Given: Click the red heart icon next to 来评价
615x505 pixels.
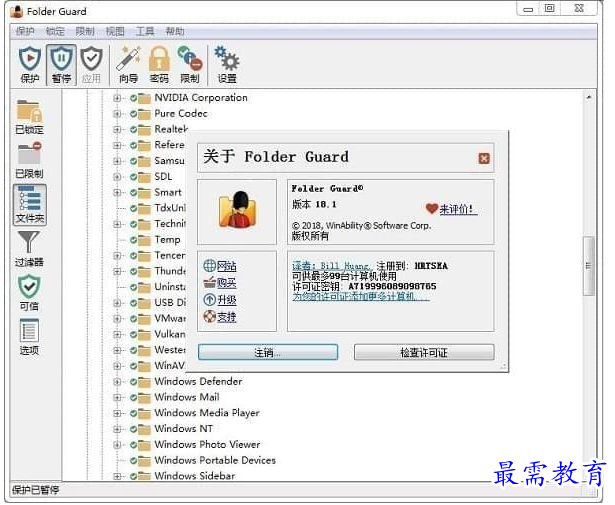Looking at the screenshot, I should [x=431, y=209].
